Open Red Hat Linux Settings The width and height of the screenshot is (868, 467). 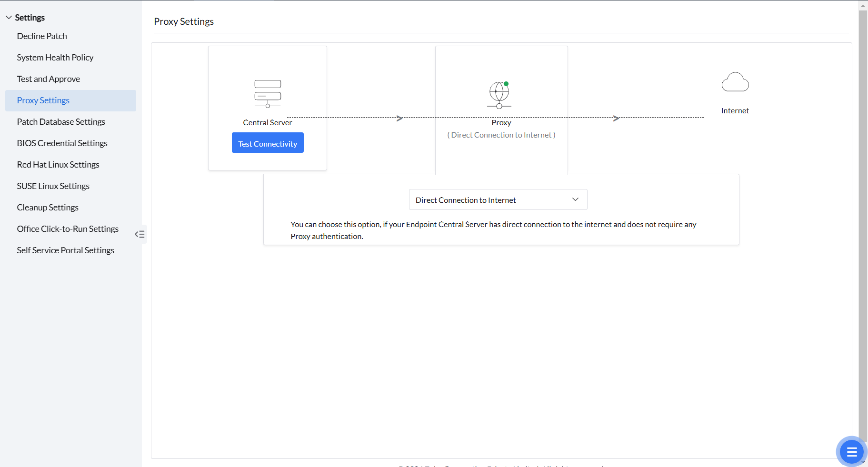(x=58, y=164)
